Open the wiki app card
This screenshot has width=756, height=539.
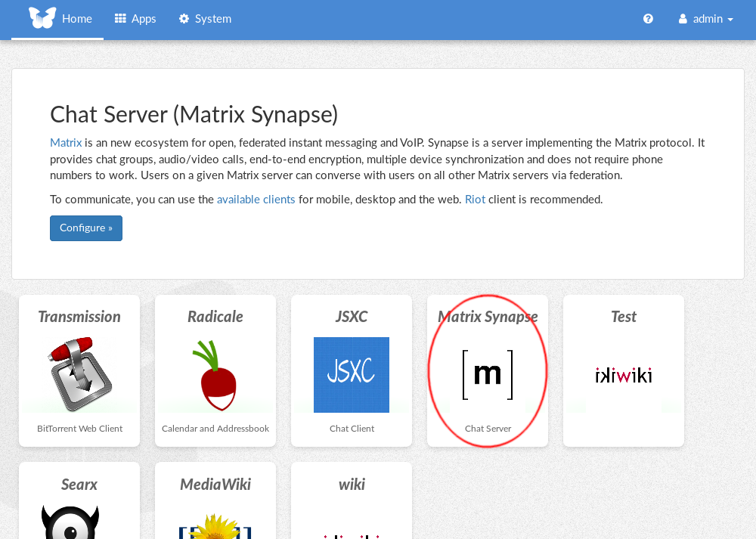click(x=352, y=500)
